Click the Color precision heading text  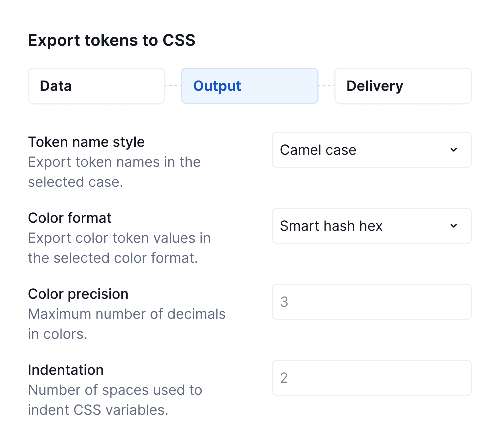click(x=78, y=294)
